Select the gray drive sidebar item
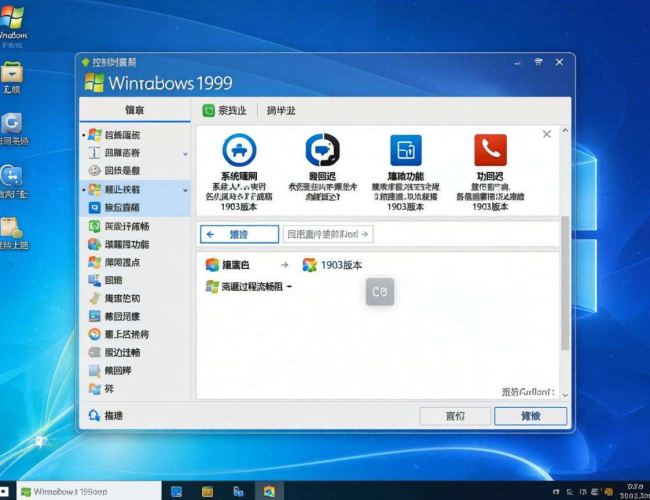Viewport: 650px width, 500px height. (x=136, y=352)
